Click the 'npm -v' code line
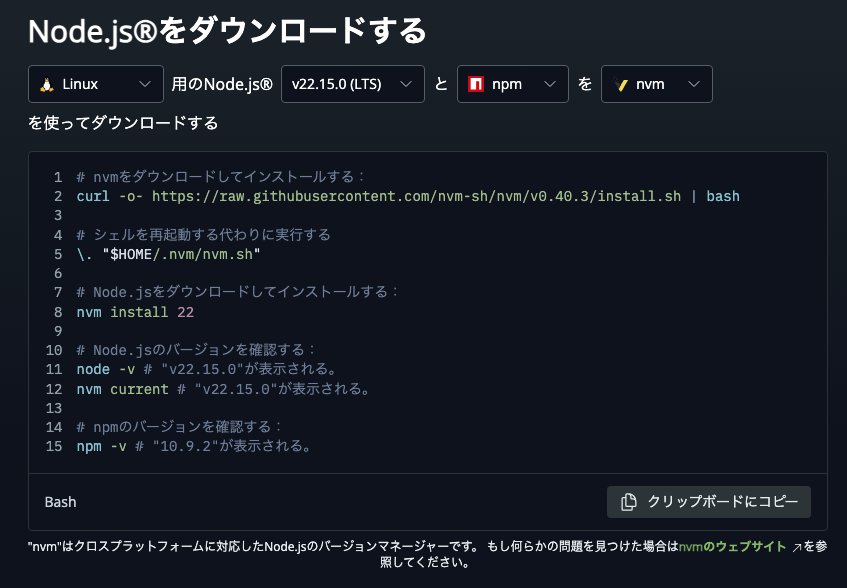Image resolution: width=847 pixels, height=588 pixels. (194, 447)
